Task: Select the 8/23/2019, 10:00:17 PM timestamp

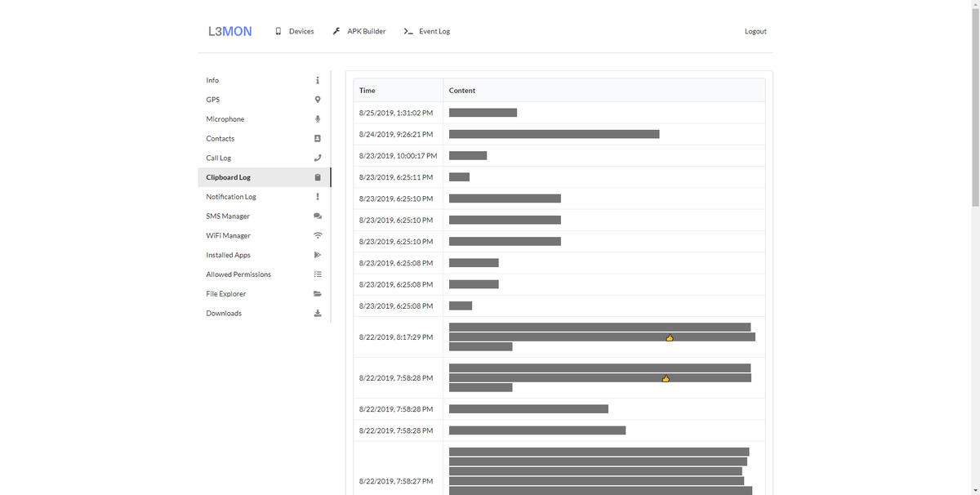Action: [399, 155]
